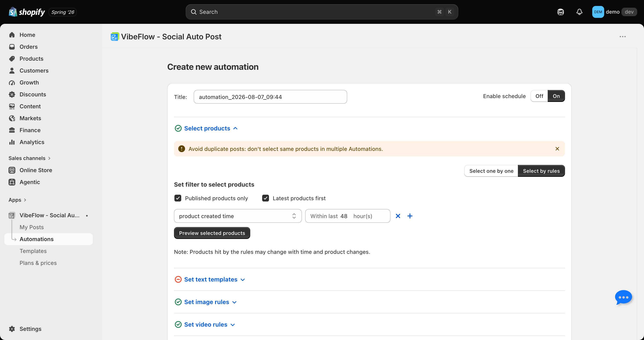Click the Settings gear in sidebar
The image size is (644, 340).
click(x=12, y=329)
